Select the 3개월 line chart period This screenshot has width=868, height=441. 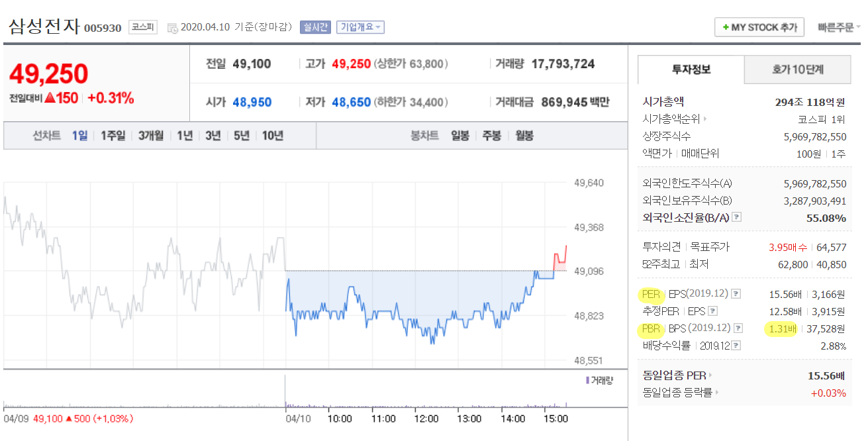150,136
